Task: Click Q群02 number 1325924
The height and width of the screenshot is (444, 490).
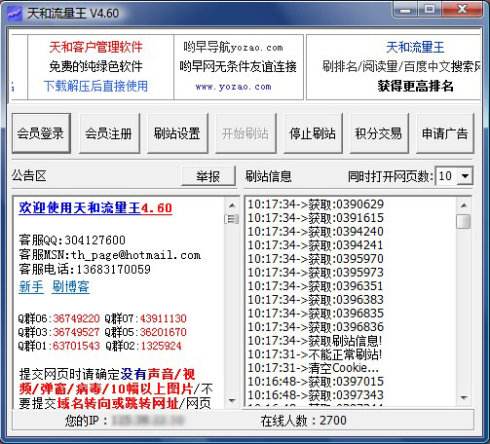Action: pyautogui.click(x=161, y=346)
